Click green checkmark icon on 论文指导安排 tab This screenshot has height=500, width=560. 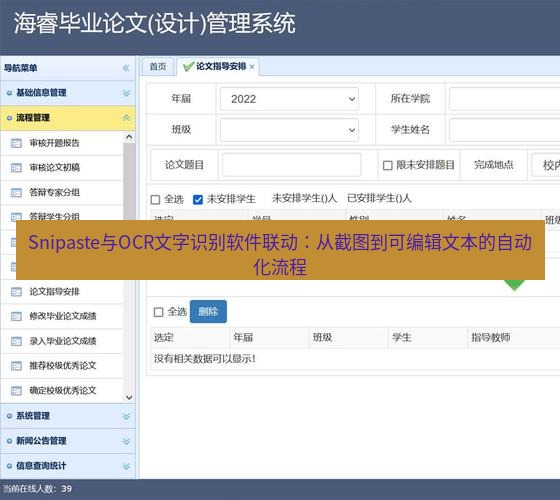point(188,66)
